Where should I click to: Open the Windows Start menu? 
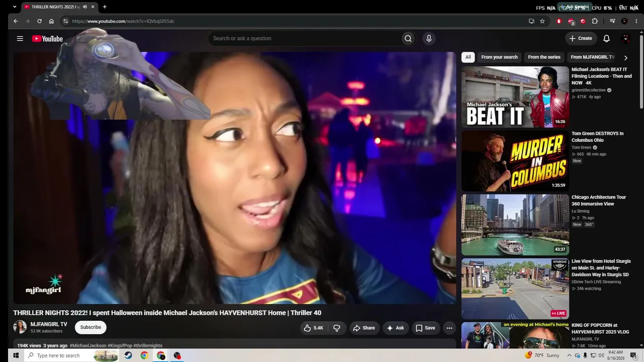pyautogui.click(x=16, y=355)
